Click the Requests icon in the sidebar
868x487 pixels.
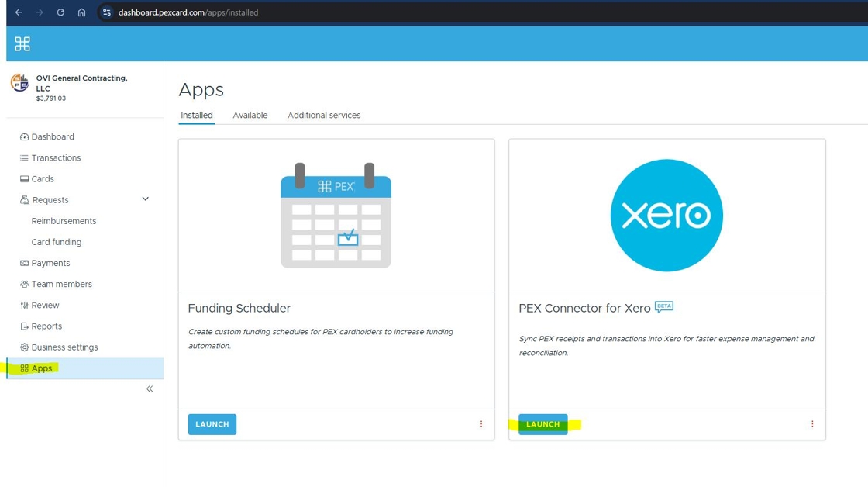(24, 200)
